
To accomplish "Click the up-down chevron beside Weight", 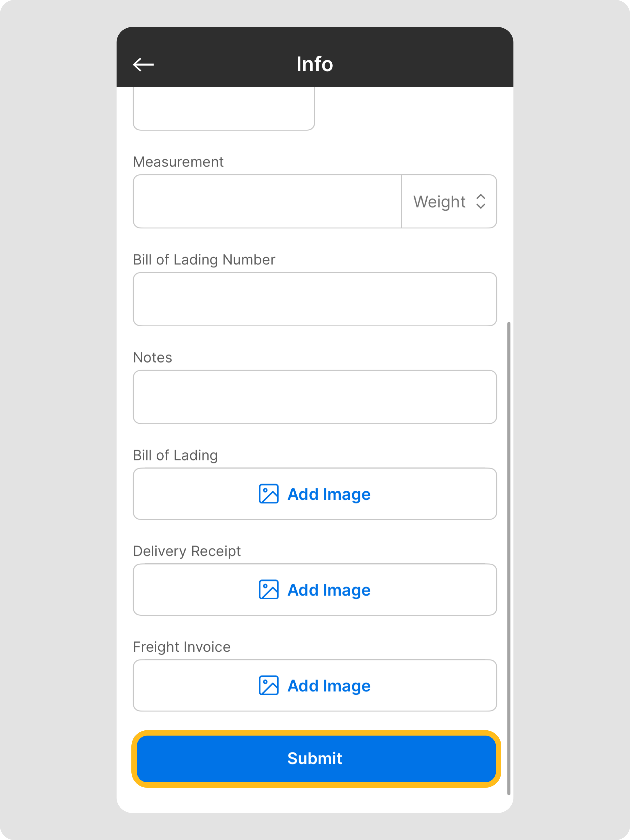I will click(x=481, y=202).
